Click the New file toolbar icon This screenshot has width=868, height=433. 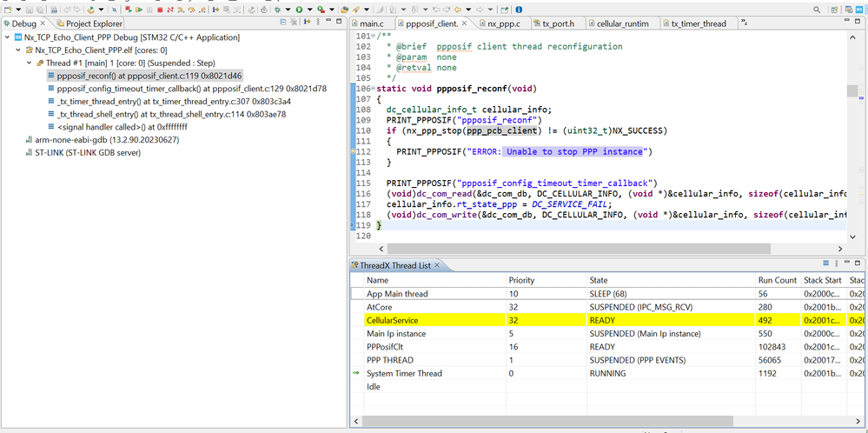(x=8, y=10)
